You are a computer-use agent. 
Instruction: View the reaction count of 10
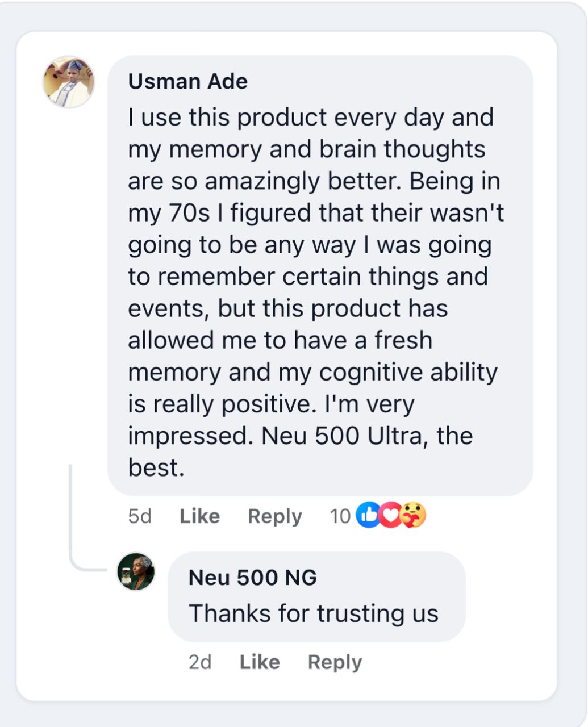point(340,516)
